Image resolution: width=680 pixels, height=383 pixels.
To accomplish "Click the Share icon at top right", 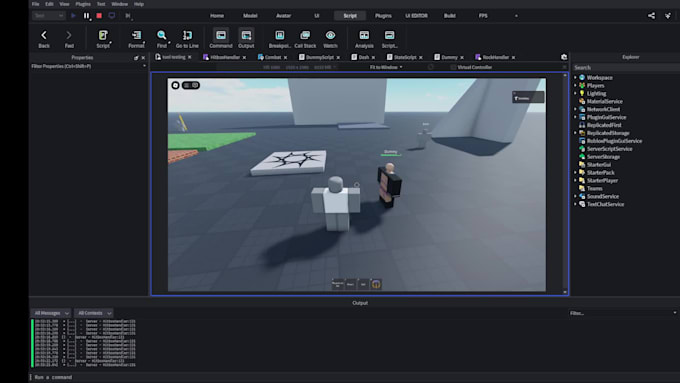I will [651, 16].
